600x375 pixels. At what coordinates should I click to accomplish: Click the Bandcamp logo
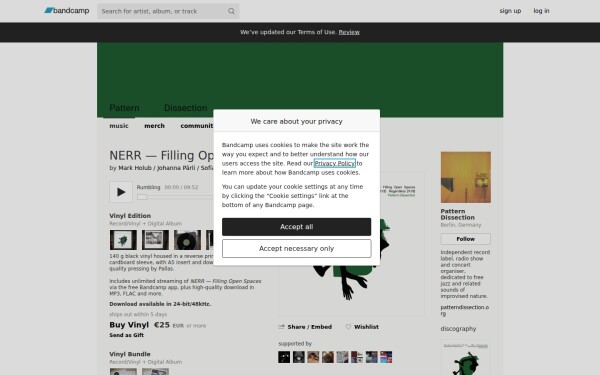[67, 11]
